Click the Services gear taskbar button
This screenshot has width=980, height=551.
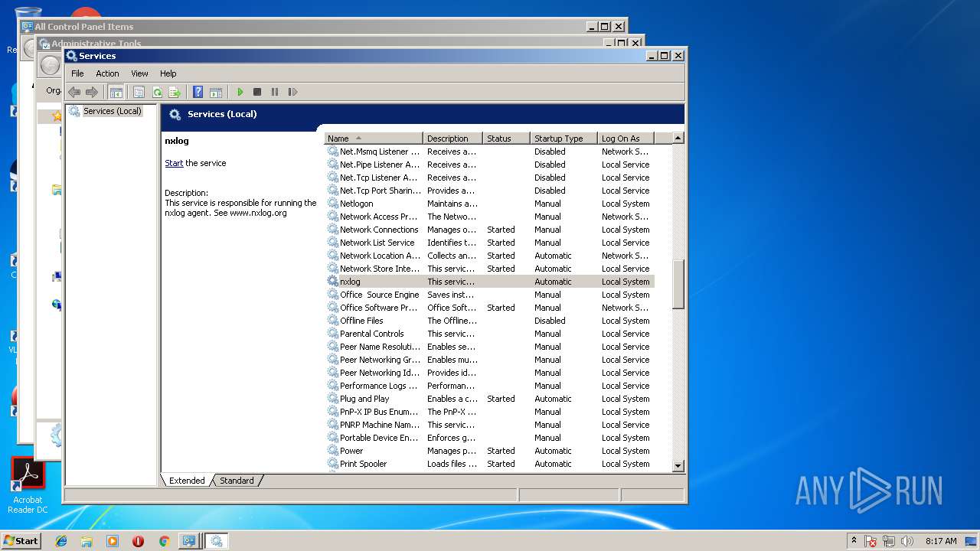tap(217, 541)
